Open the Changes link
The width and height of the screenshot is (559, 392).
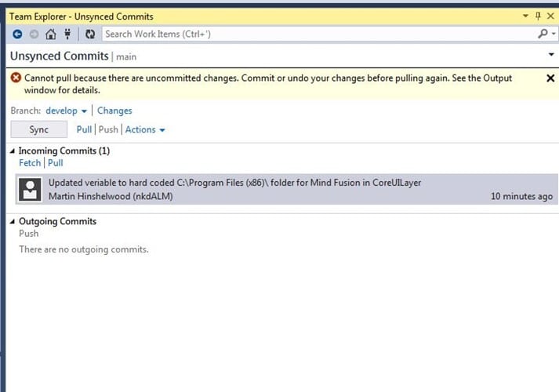click(114, 111)
